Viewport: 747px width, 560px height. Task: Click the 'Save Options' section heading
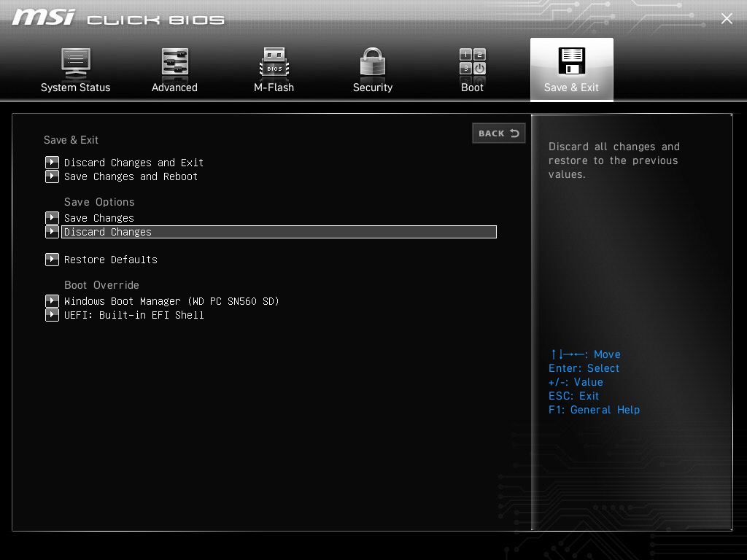click(99, 202)
